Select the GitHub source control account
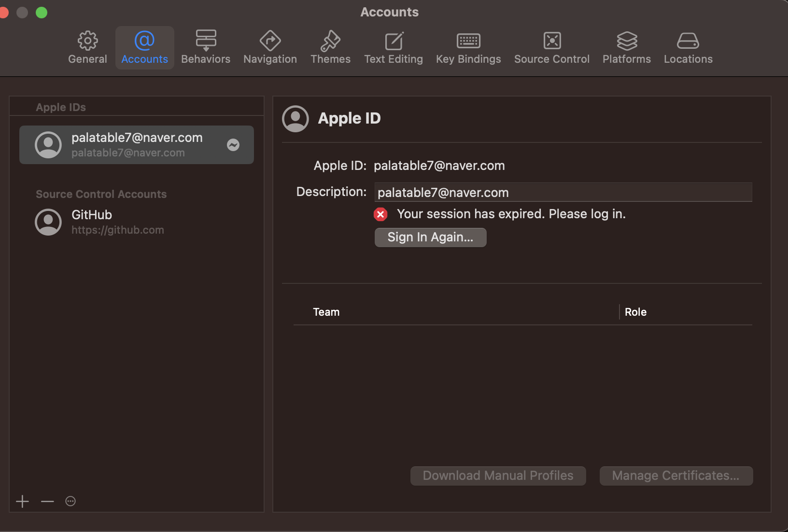Screen dimensions: 788x532 137,222
